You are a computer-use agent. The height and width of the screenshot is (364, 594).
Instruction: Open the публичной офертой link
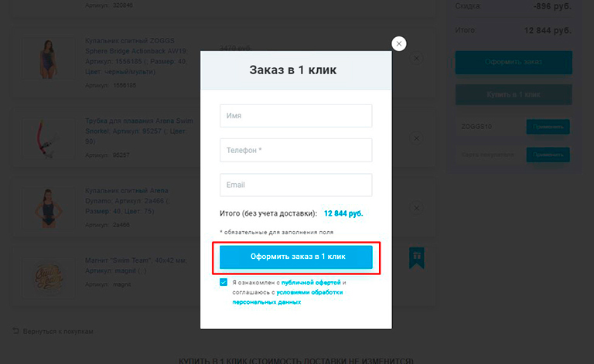pyautogui.click(x=311, y=283)
